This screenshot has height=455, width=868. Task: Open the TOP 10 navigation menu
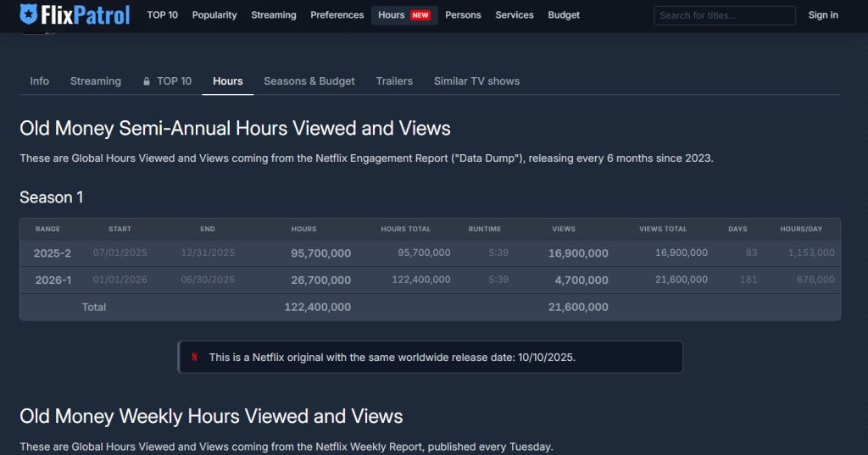tap(162, 15)
